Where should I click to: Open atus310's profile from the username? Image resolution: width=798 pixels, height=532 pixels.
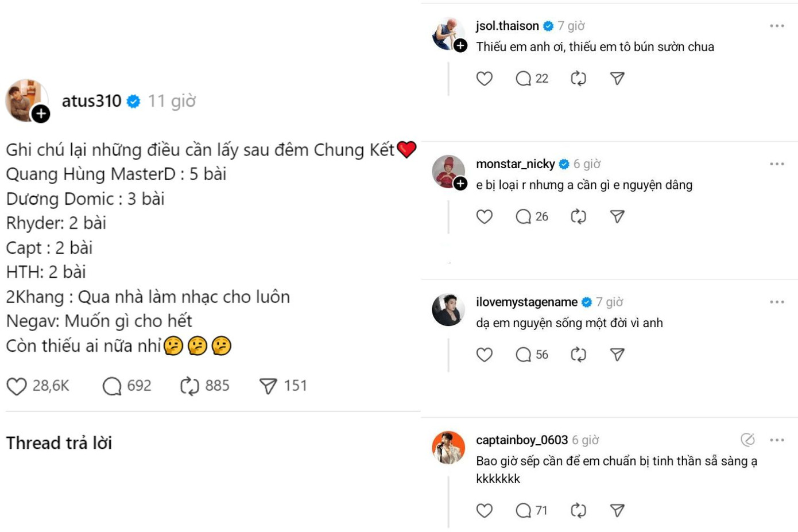tap(92, 100)
